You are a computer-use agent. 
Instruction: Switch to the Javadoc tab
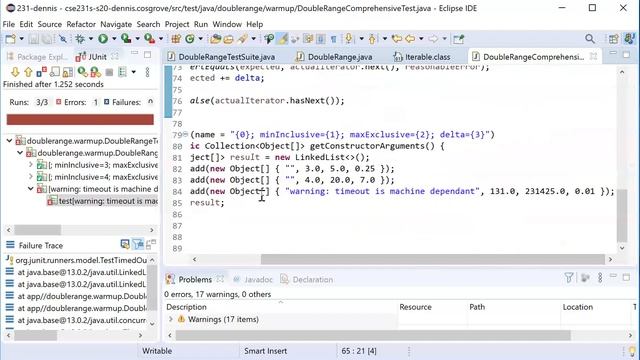[253, 280]
